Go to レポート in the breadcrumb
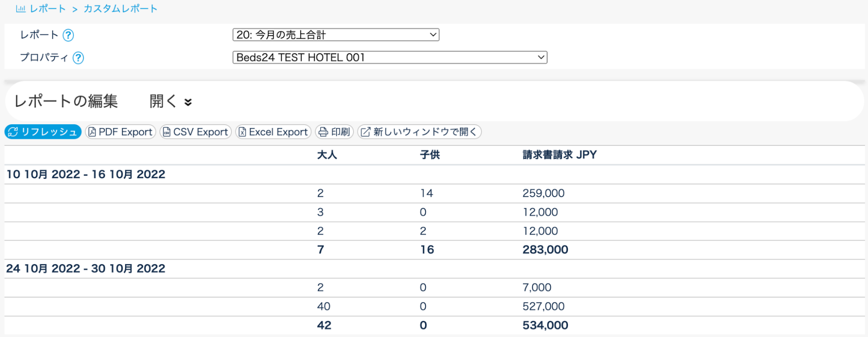This screenshot has height=337, width=868. click(48, 9)
